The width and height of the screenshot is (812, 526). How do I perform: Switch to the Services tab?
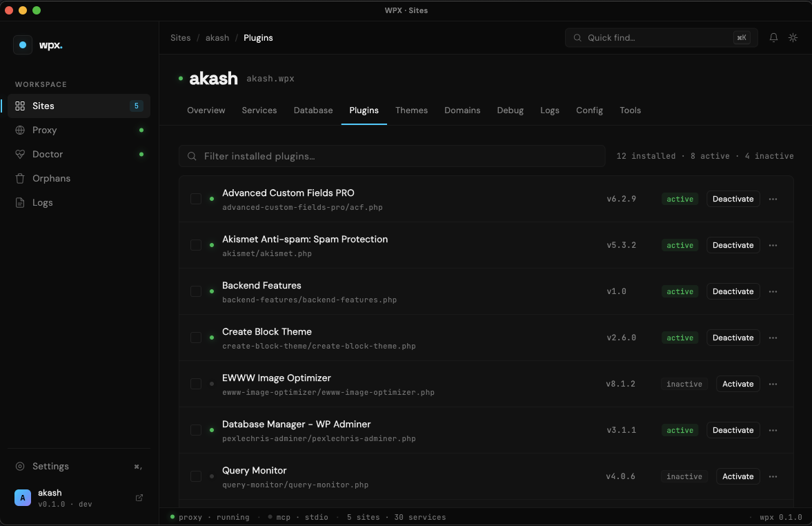[x=259, y=110]
